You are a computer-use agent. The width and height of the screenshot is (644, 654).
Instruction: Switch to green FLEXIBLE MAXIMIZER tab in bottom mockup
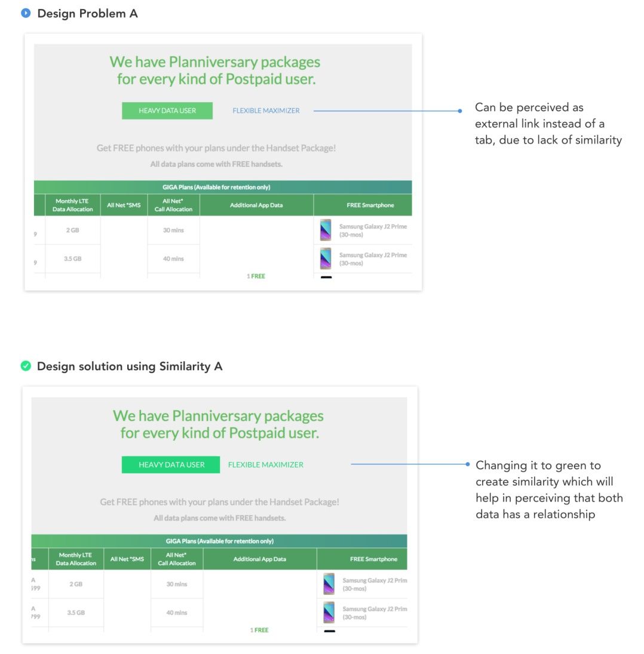point(265,464)
